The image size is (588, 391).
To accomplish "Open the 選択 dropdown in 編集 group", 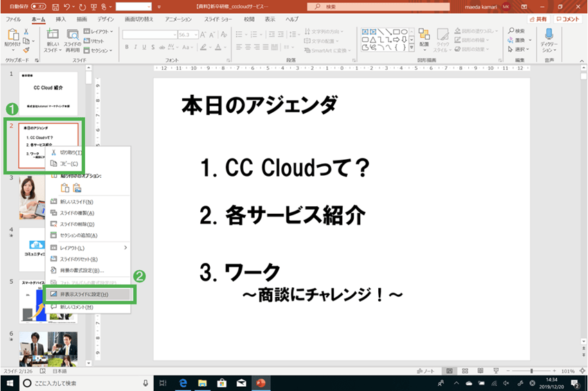I will pyautogui.click(x=519, y=49).
